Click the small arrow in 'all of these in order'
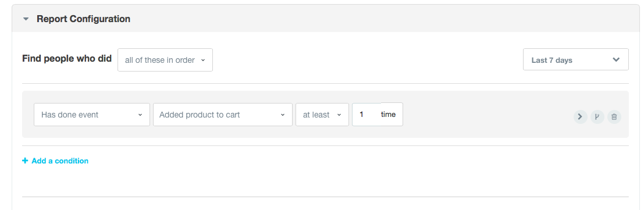Viewport: 644px width, 210px height. click(203, 60)
